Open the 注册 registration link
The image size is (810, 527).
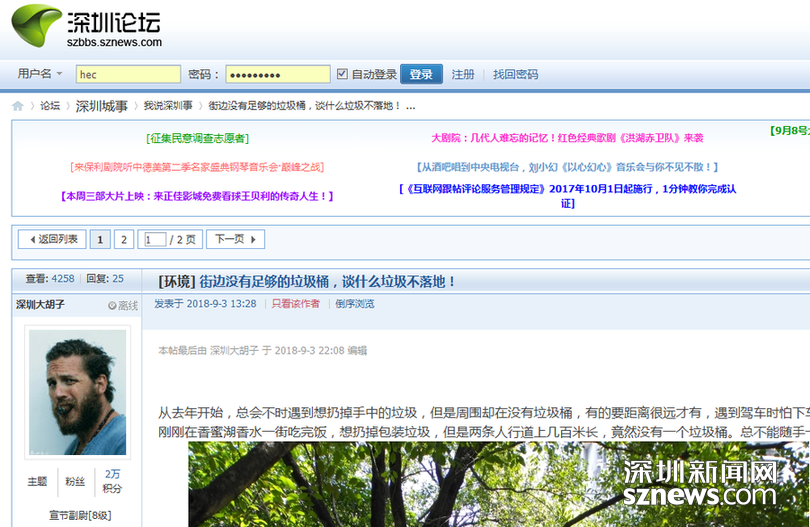click(463, 74)
